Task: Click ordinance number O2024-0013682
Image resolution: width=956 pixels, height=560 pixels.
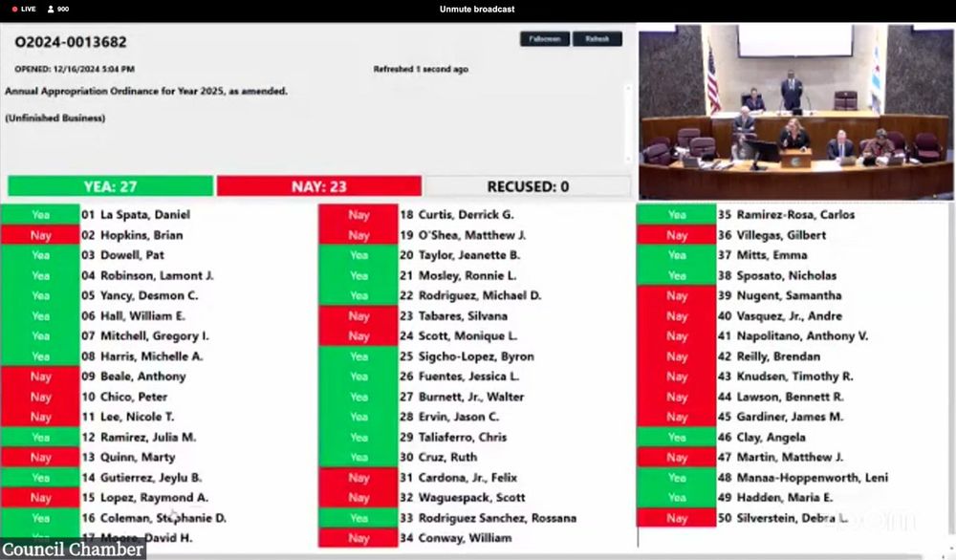Action: click(x=71, y=42)
